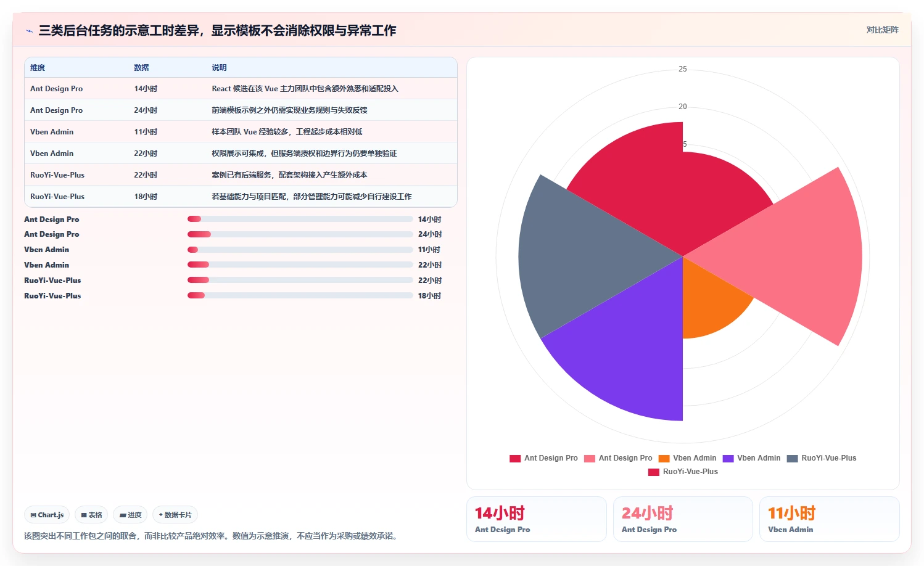924x566 pixels.
Task: Select the 表格 chip
Action: (91, 515)
